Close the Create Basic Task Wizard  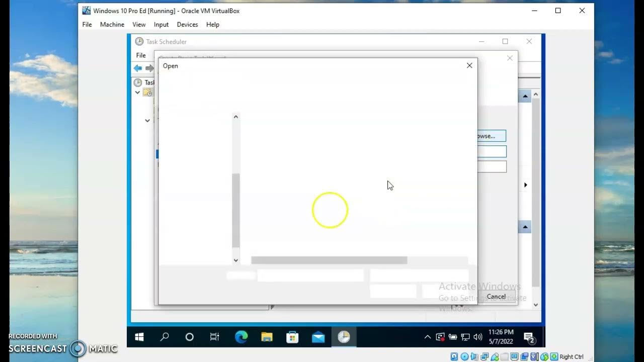[x=510, y=58]
